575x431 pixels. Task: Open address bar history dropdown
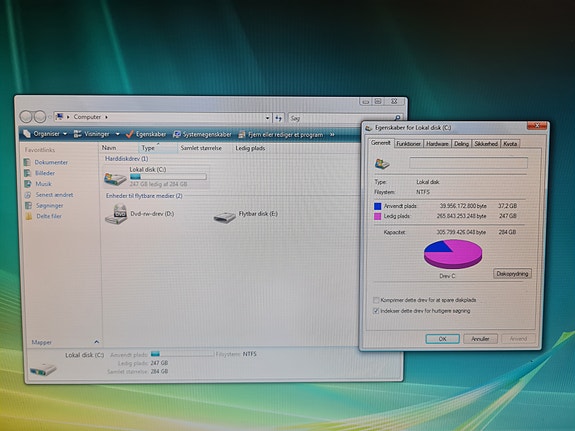[268, 118]
